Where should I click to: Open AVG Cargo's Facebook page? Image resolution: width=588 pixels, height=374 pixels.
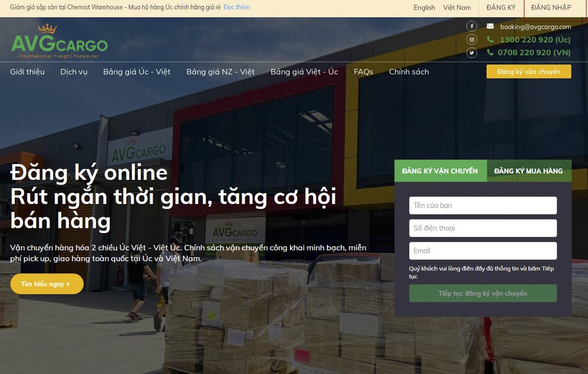click(471, 26)
